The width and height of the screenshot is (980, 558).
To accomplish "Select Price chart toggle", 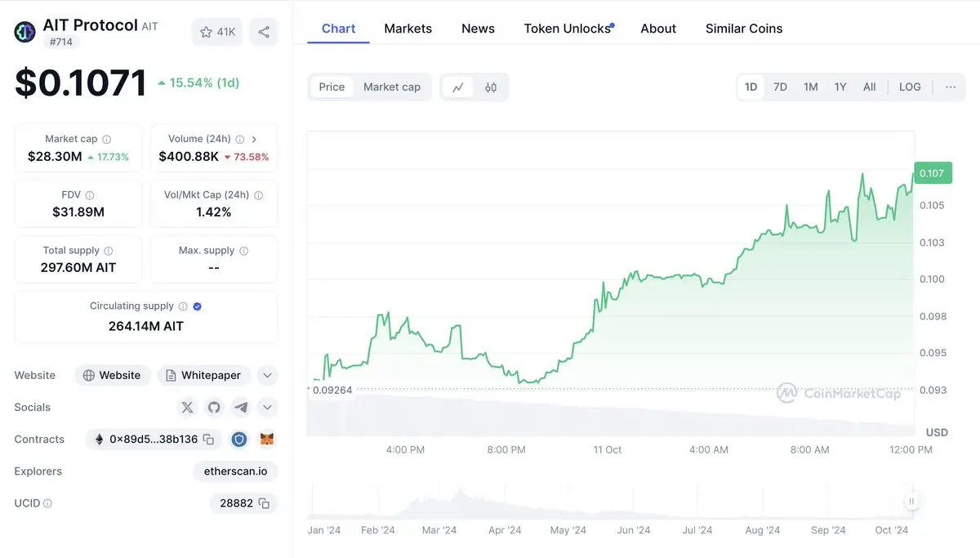I will [x=332, y=87].
